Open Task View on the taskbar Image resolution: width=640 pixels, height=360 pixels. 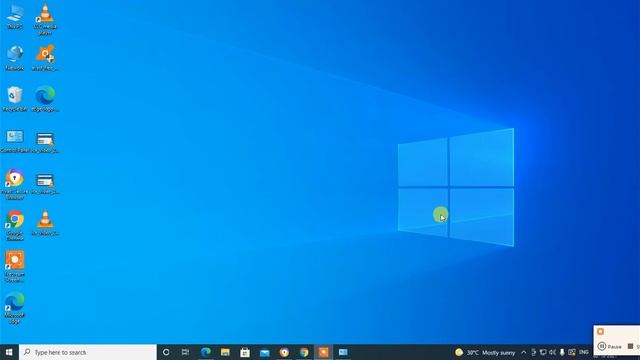click(185, 352)
